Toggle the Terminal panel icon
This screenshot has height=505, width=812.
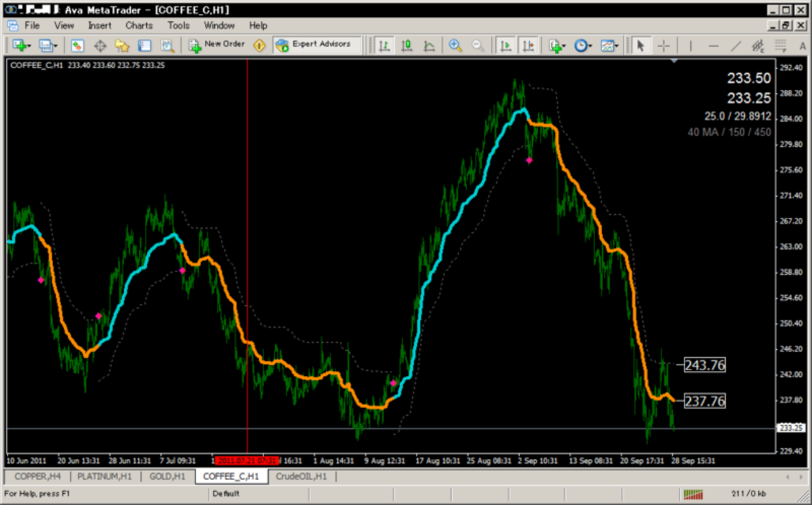(x=145, y=46)
